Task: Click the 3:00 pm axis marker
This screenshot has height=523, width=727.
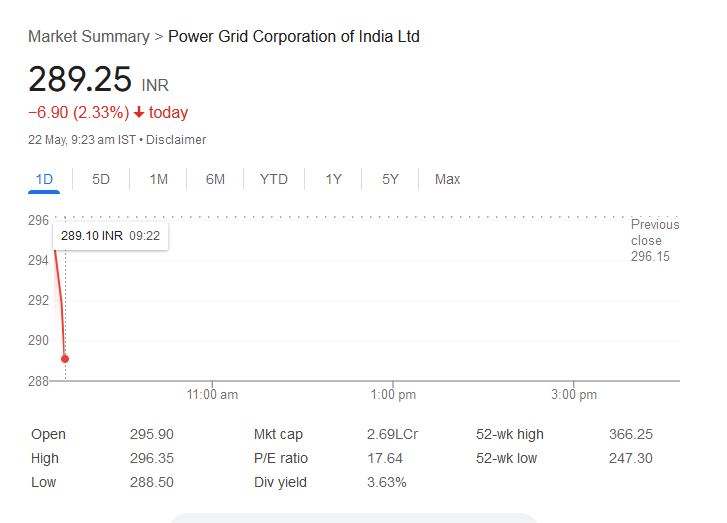Action: click(574, 395)
